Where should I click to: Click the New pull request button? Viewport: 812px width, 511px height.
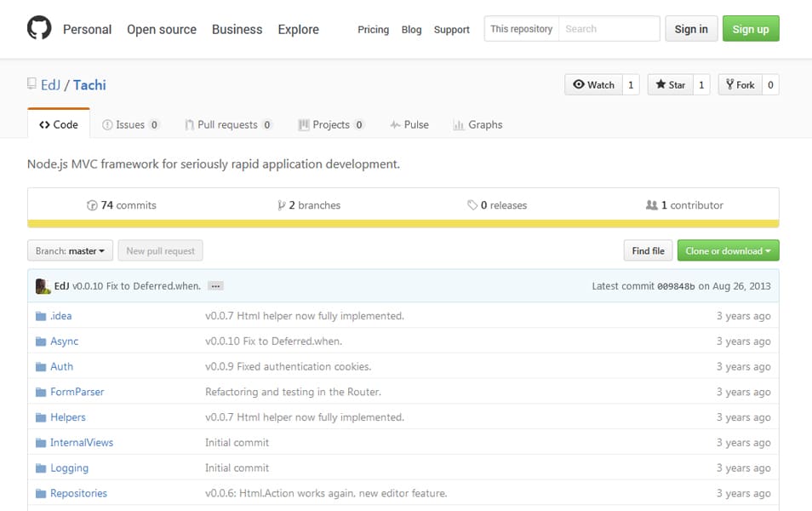(161, 251)
